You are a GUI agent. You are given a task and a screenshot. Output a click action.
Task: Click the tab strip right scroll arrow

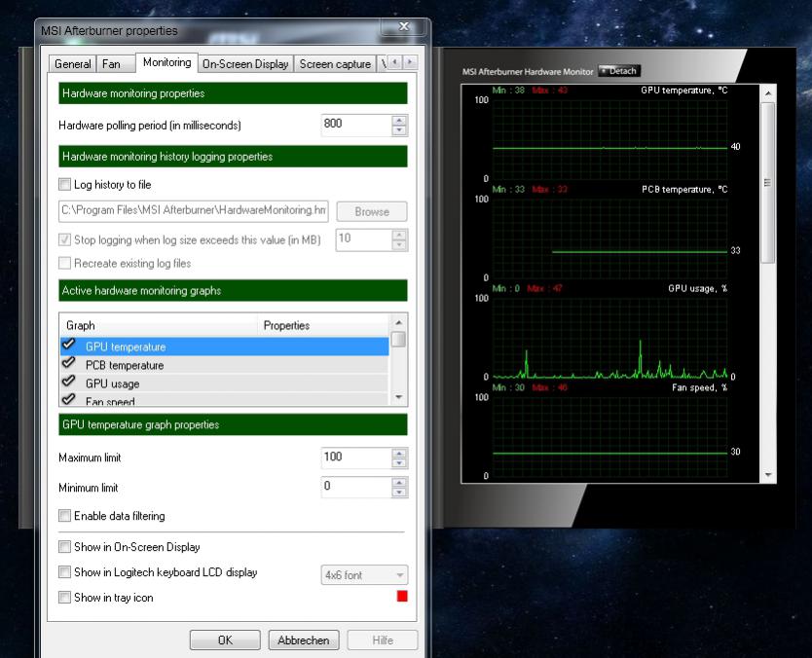(410, 62)
